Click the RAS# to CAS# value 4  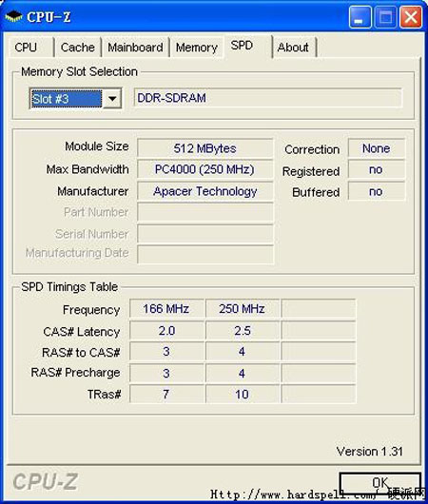(243, 352)
